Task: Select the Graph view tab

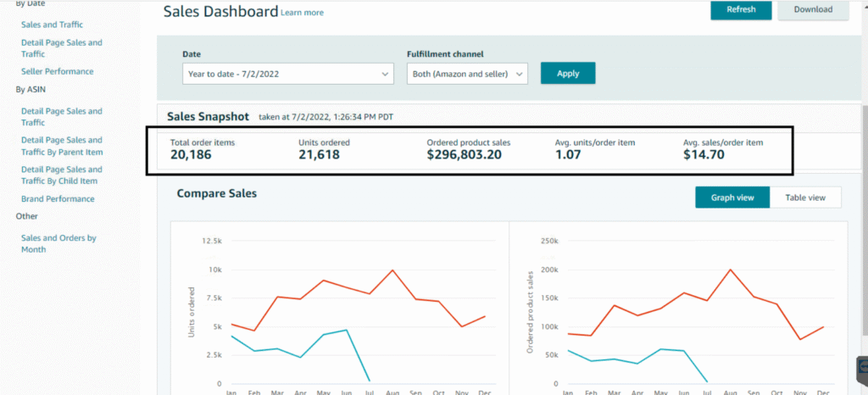Action: [732, 197]
